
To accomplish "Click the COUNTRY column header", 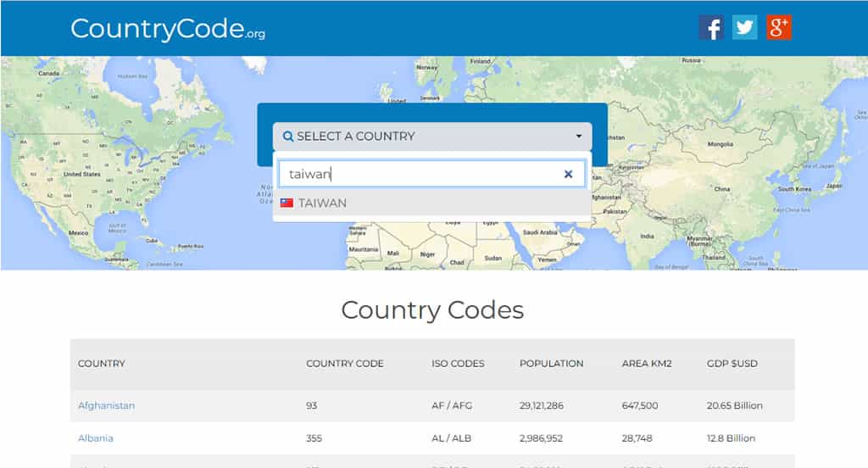I will 102,364.
